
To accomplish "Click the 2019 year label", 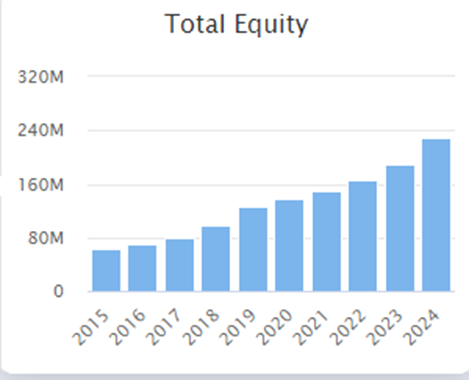I will pyautogui.click(x=237, y=328).
